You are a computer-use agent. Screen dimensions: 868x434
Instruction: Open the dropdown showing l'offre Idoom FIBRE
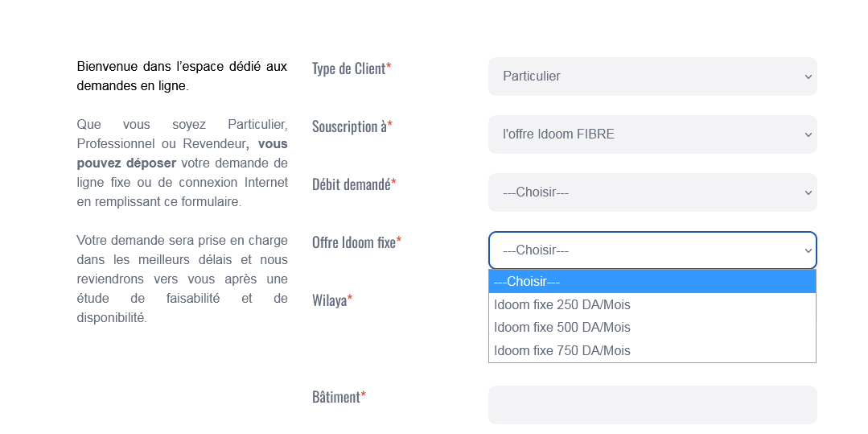[652, 134]
